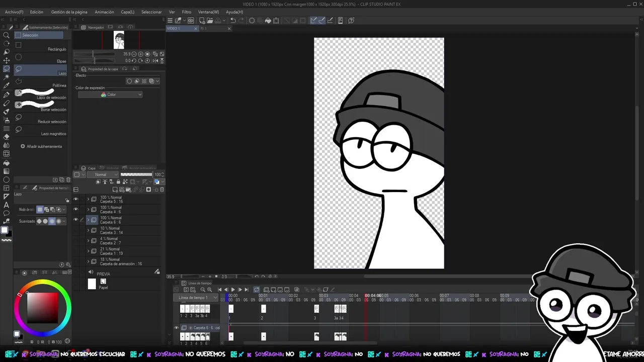Image resolution: width=644 pixels, height=362 pixels.
Task: Zoom out the timeline view
Action: (203, 290)
